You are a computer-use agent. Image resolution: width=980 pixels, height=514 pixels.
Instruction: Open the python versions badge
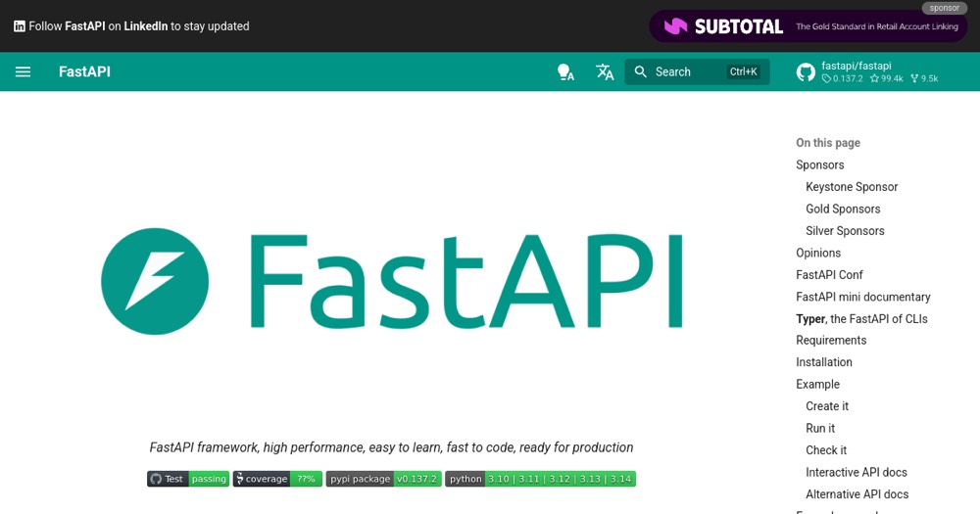pos(541,479)
